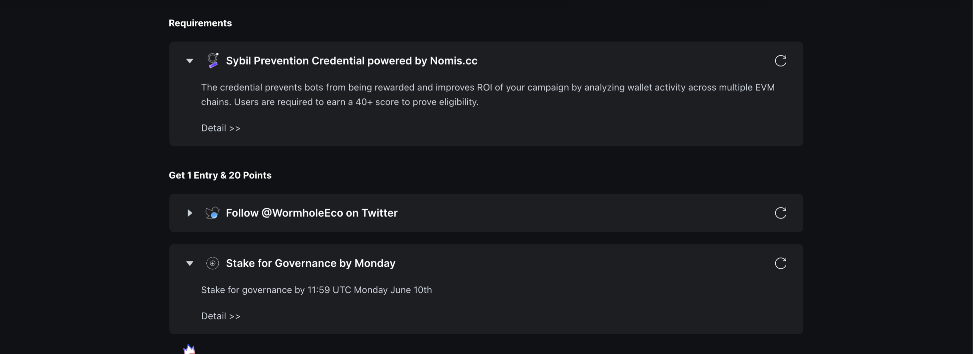
Task: Click the circled plus stake icon
Action: pos(212,263)
